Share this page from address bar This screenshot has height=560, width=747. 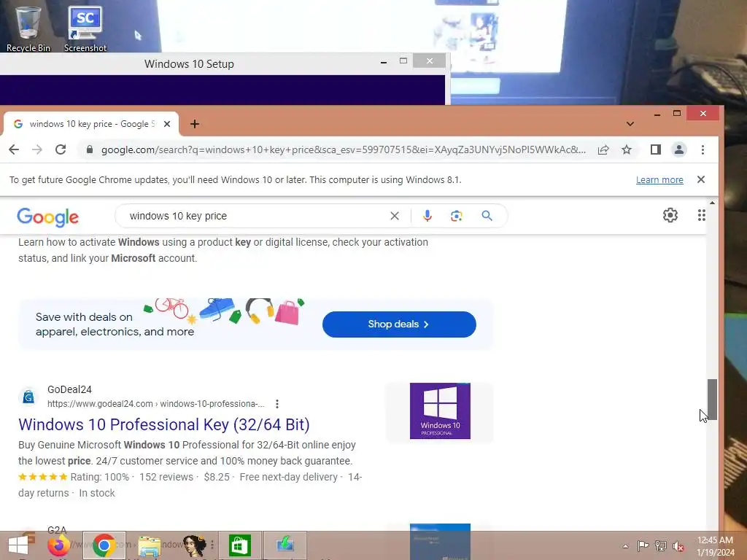pyautogui.click(x=603, y=149)
